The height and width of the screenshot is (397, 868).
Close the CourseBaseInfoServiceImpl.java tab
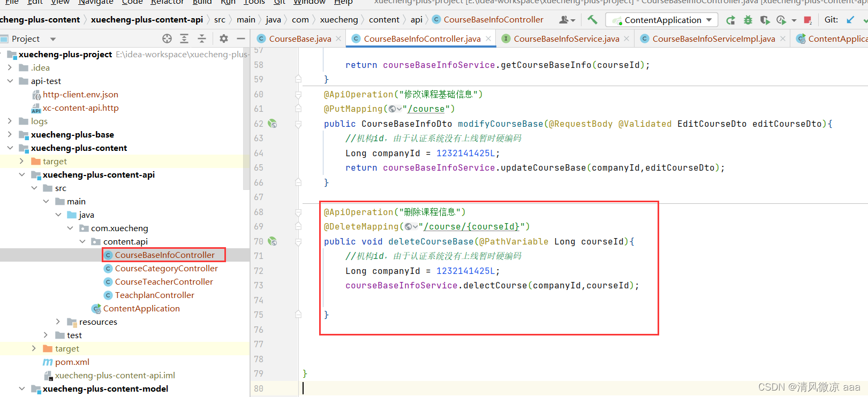click(x=783, y=39)
